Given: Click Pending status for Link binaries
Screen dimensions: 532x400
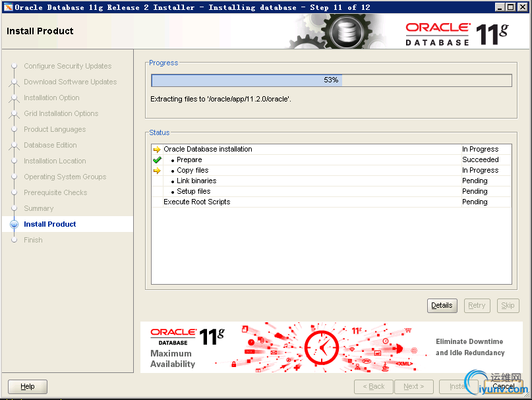Looking at the screenshot, I should (x=475, y=181).
